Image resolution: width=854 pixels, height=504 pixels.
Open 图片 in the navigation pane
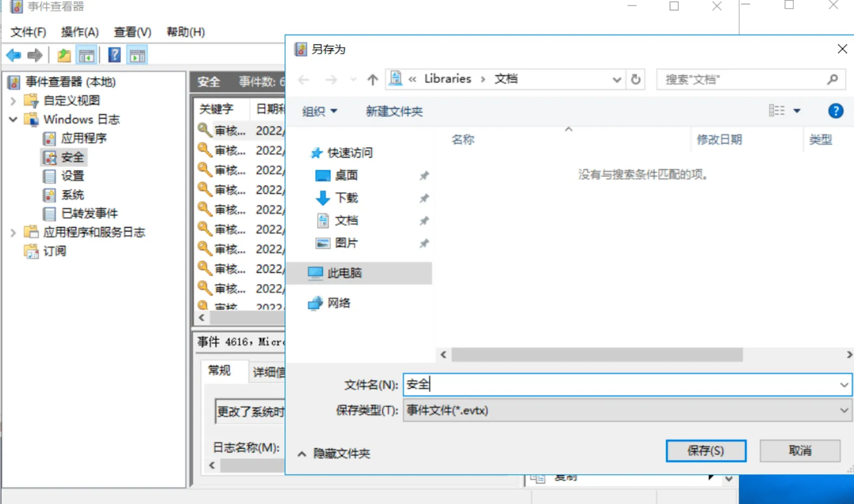[346, 243]
